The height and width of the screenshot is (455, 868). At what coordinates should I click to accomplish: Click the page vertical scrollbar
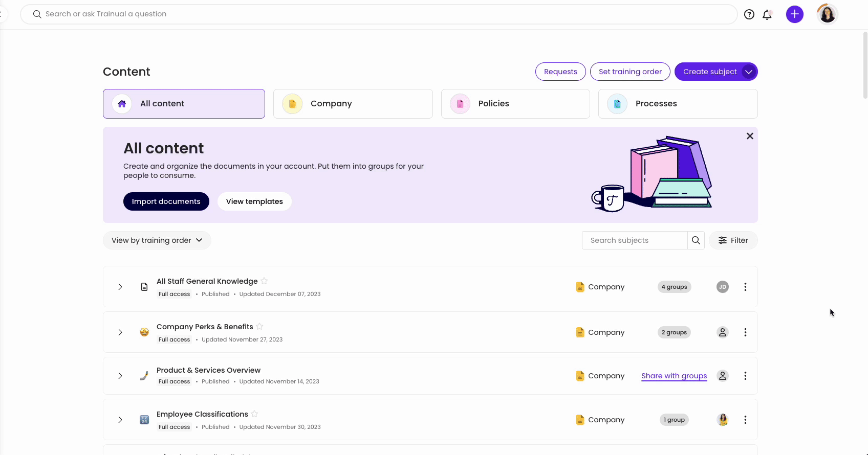click(x=865, y=66)
